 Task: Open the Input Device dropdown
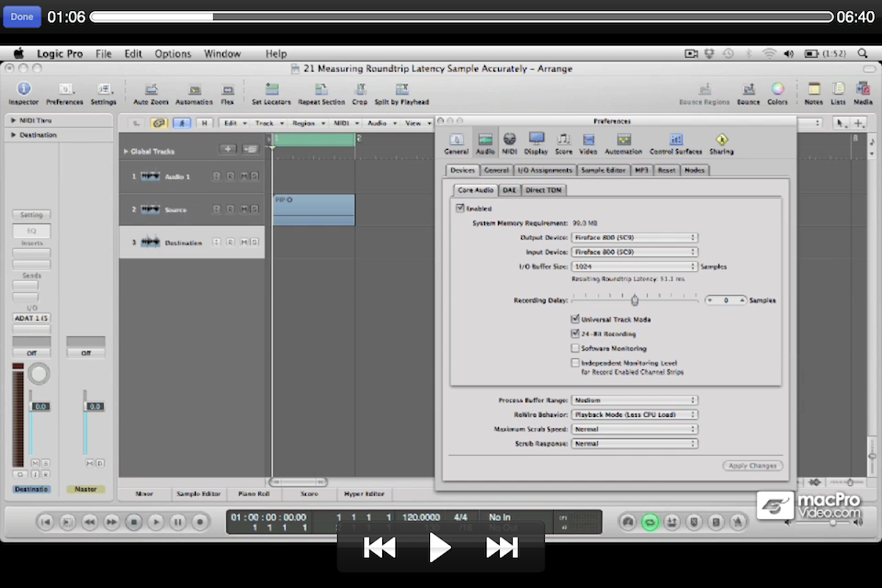635,252
